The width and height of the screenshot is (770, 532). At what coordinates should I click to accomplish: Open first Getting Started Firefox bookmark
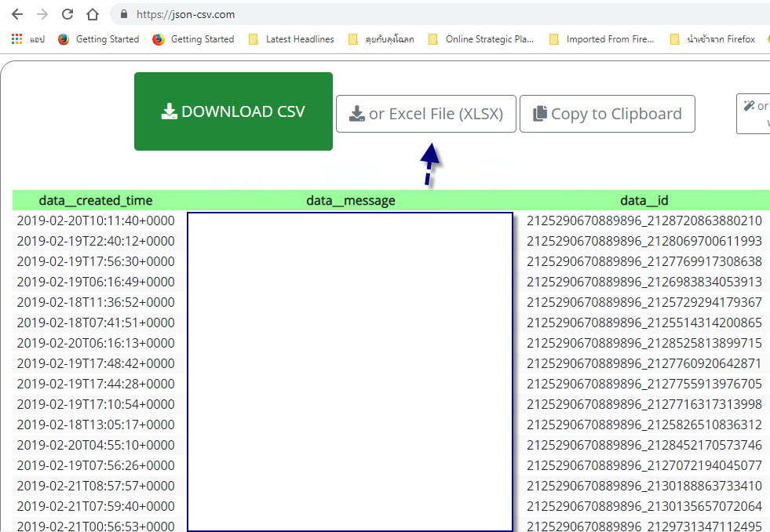[x=98, y=38]
